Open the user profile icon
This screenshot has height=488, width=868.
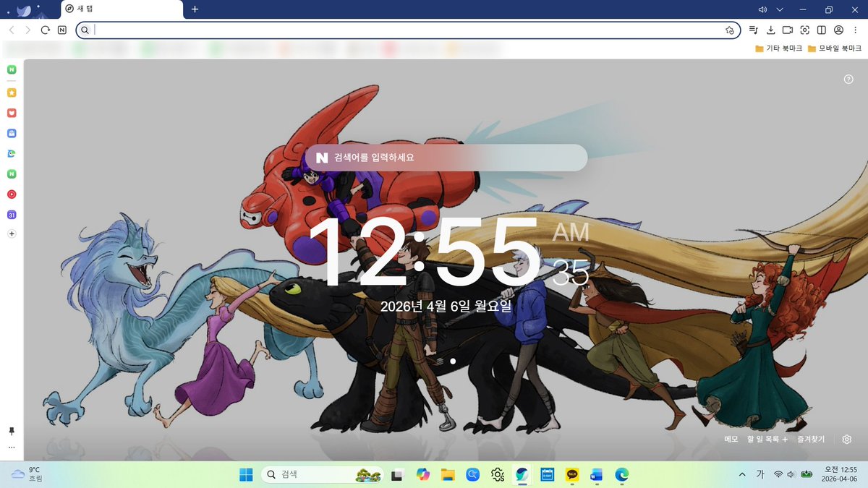838,30
